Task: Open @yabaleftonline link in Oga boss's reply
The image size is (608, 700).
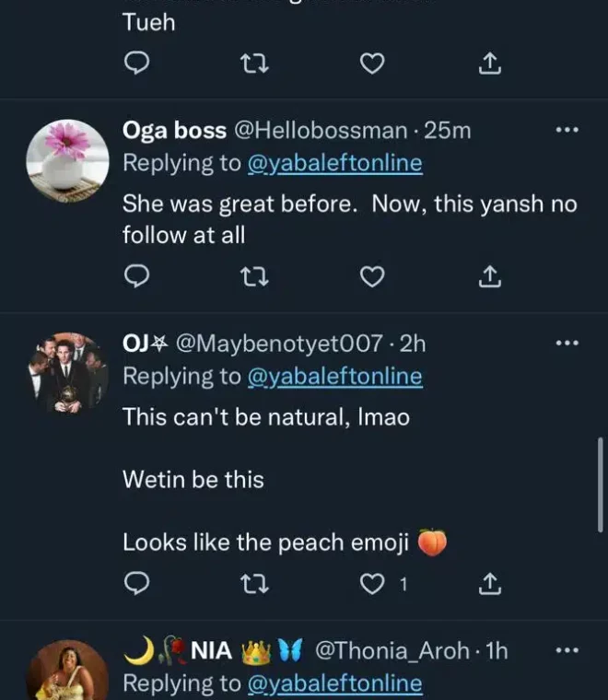Action: 336,163
